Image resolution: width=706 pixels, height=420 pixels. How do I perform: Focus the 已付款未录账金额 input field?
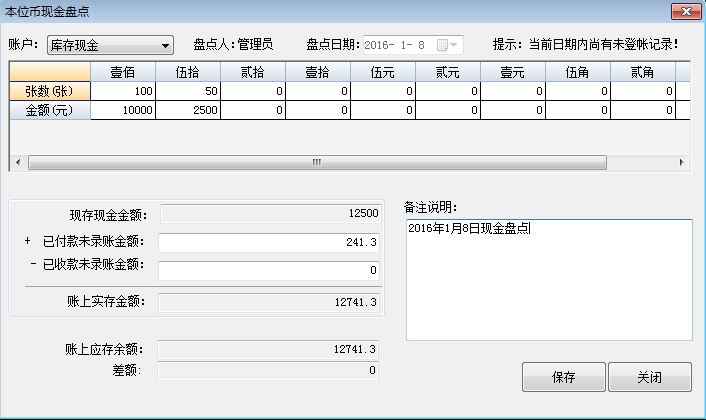click(x=269, y=242)
